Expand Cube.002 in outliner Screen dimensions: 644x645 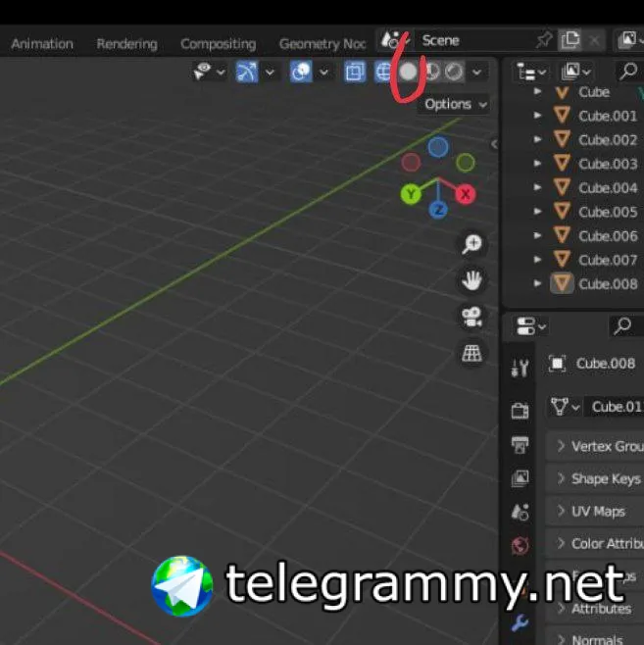click(x=537, y=139)
